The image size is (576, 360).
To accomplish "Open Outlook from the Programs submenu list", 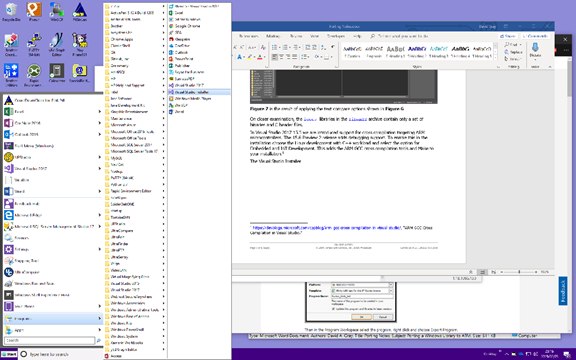I will click(x=199, y=53).
